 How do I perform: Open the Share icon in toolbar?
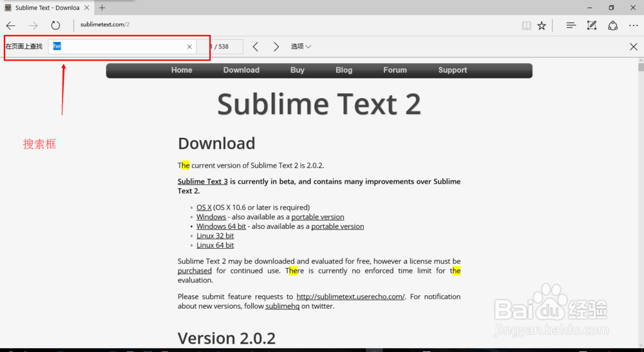613,26
